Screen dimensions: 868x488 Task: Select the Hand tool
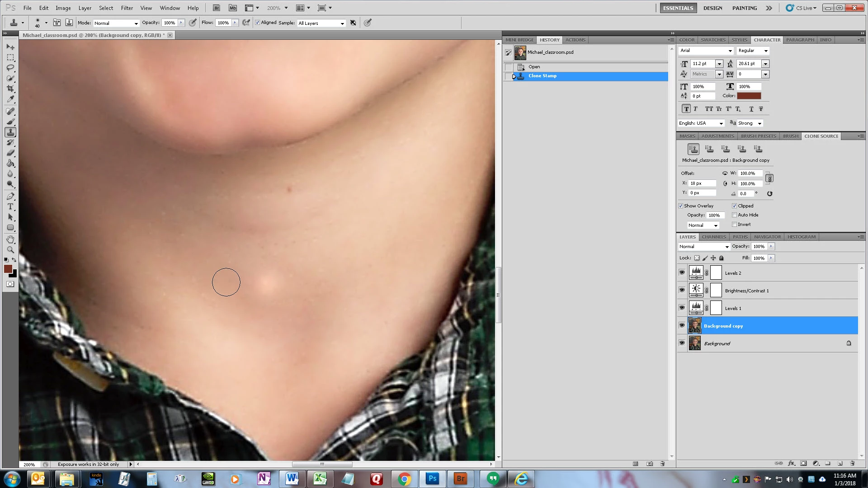click(x=10, y=239)
